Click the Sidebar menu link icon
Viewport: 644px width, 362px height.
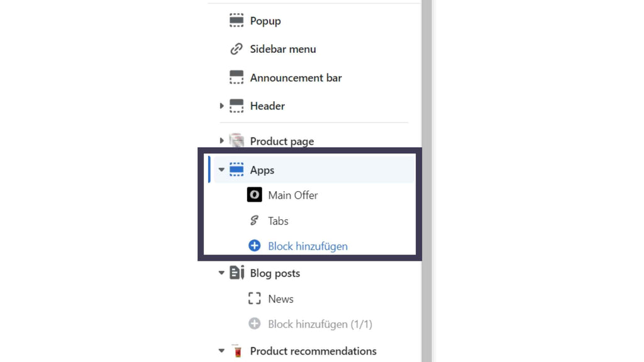tap(236, 49)
